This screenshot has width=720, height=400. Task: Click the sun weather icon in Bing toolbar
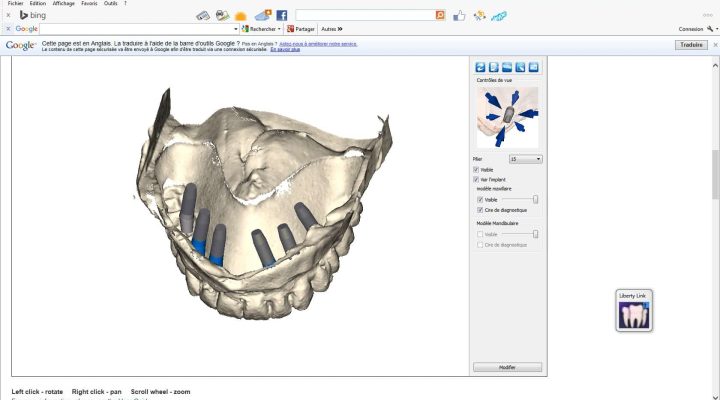[x=240, y=16]
